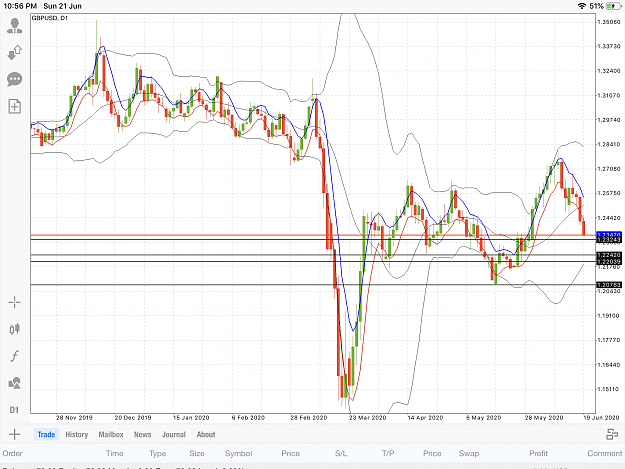Click the blue current price label
The width and height of the screenshot is (625, 469).
[609, 235]
